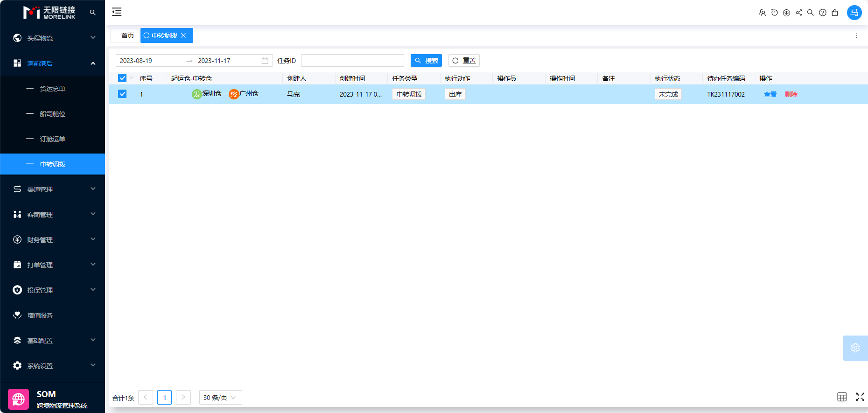Open the 30 条/页 page size dropdown
Screen dimensions: 868x413
tap(220, 398)
